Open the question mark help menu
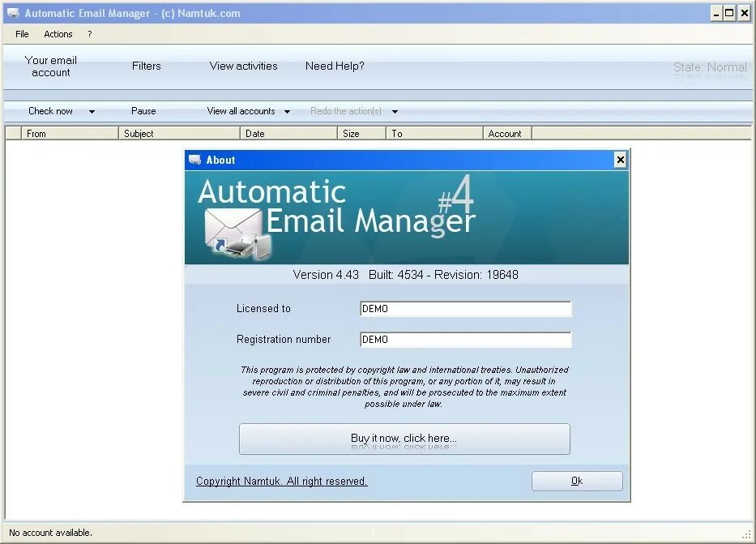The width and height of the screenshot is (756, 544). tap(90, 34)
